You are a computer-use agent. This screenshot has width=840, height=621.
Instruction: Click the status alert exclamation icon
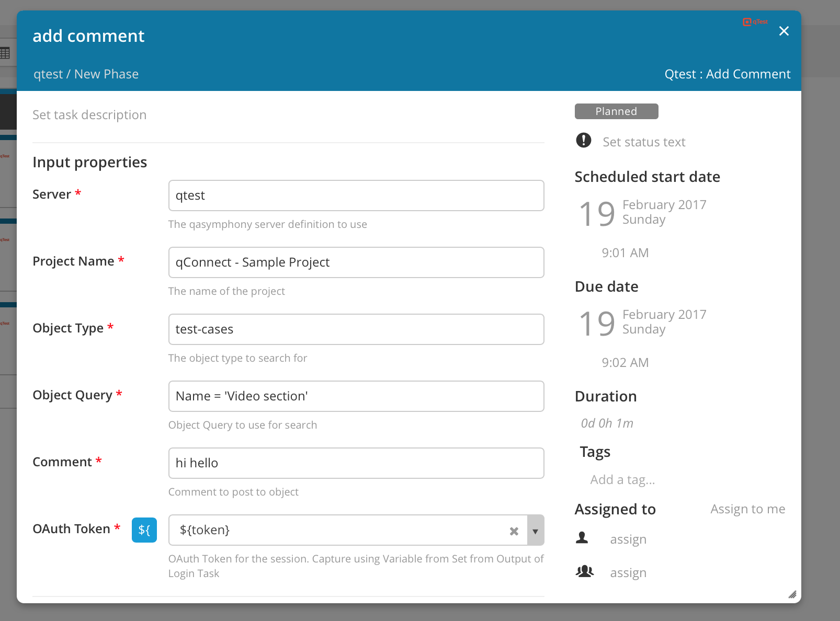584,140
